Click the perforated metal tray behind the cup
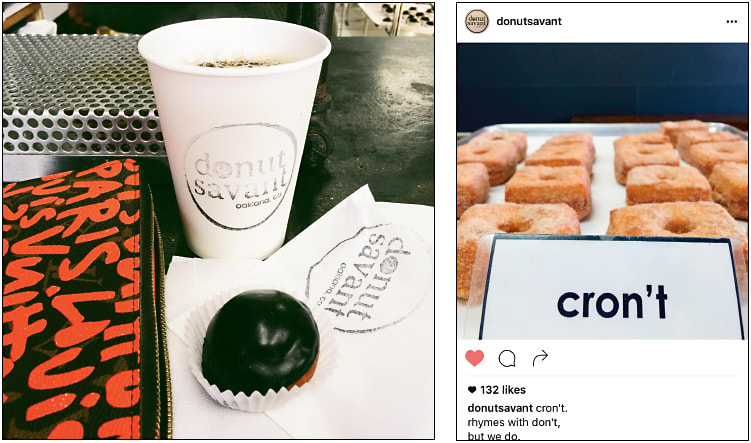The height and width of the screenshot is (443, 751). 81,95
